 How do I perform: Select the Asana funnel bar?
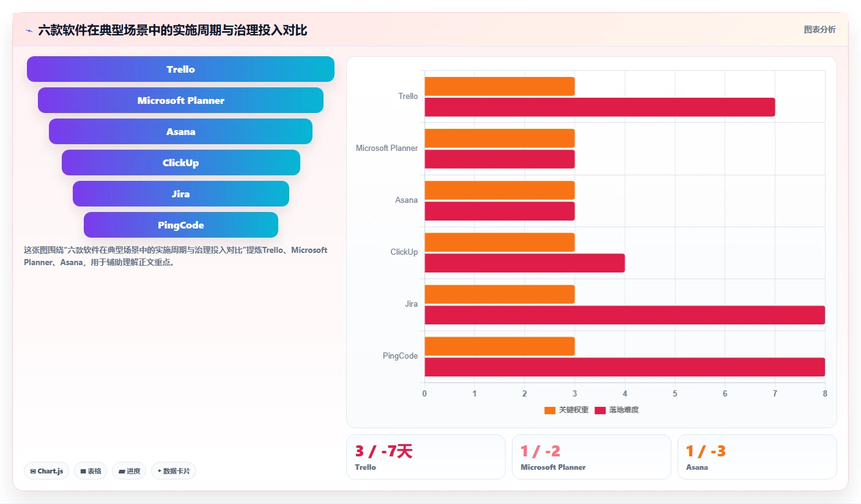coord(180,131)
